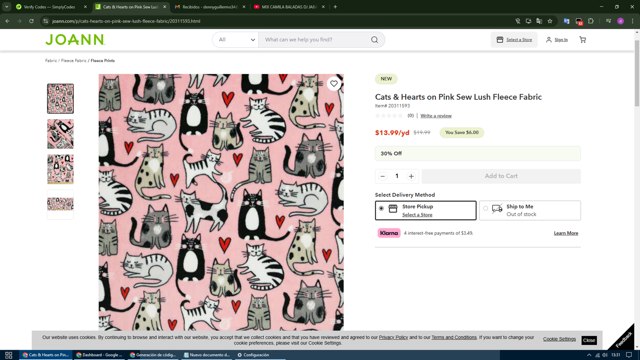This screenshot has width=640, height=360.
Task: Select fourth product thumbnail image
Action: pyautogui.click(x=60, y=204)
